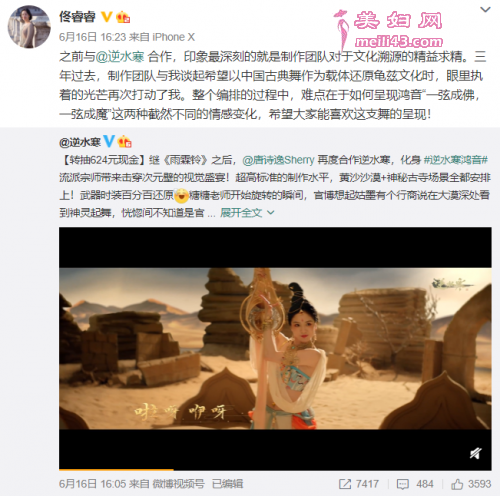
Task: Open the @逆水寒 mention in post text
Action: pos(120,57)
